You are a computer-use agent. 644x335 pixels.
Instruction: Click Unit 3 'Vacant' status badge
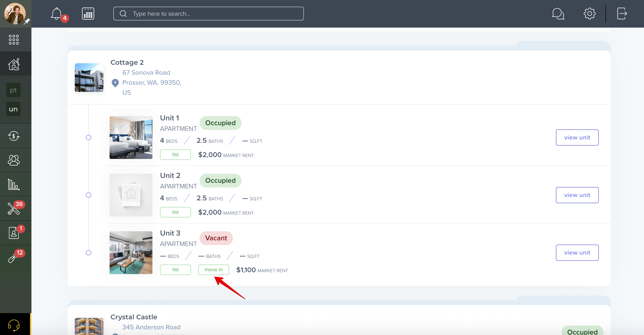[216, 238]
